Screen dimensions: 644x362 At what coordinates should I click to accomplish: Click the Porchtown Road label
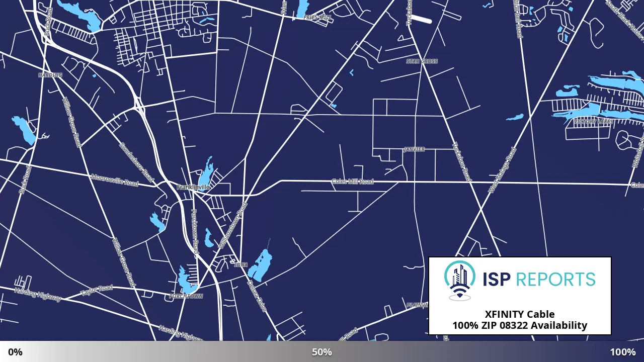(x=195, y=232)
